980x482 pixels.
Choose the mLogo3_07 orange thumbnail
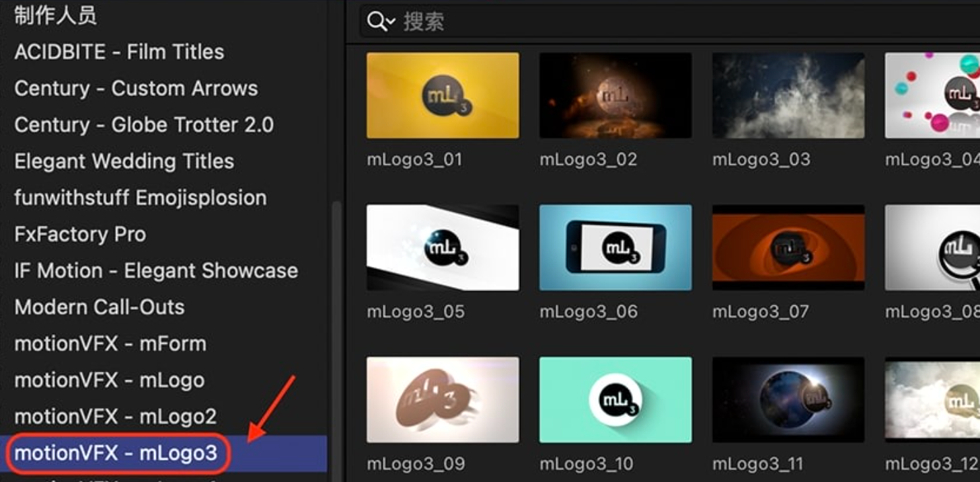coord(788,247)
